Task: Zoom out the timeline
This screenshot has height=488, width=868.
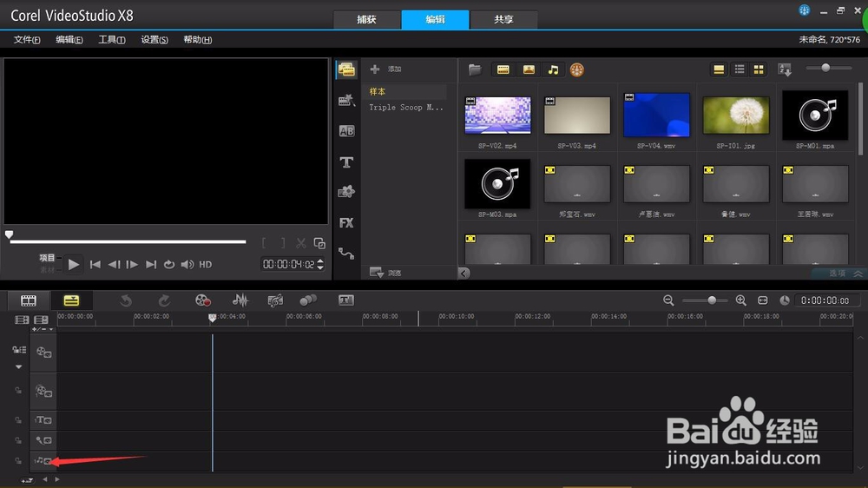Action: pyautogui.click(x=668, y=300)
